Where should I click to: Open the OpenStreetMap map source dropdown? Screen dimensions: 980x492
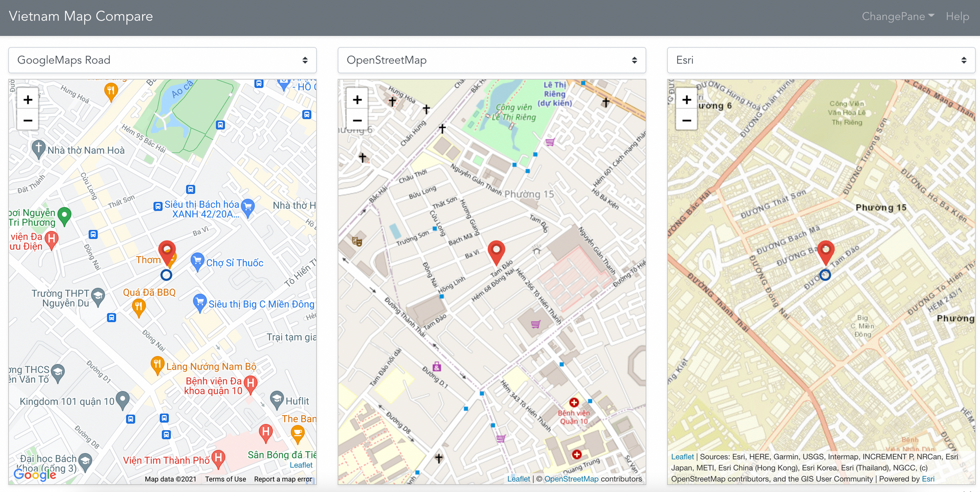492,60
